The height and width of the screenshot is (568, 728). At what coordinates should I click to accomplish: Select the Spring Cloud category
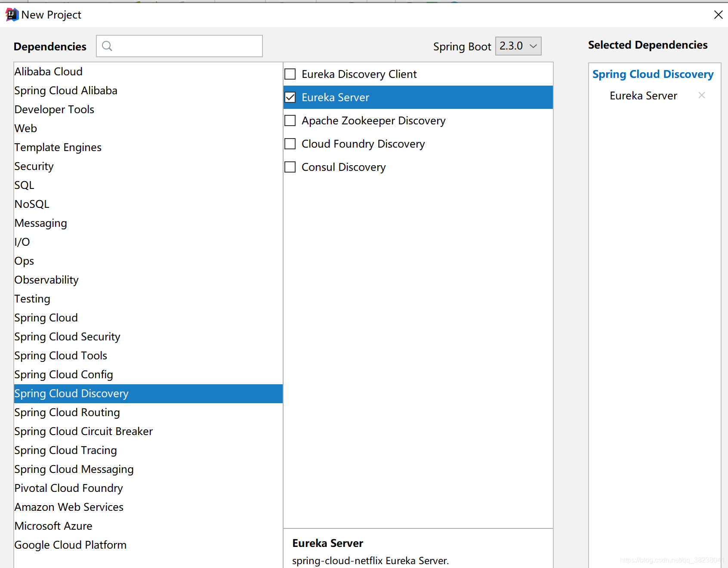(x=148, y=318)
